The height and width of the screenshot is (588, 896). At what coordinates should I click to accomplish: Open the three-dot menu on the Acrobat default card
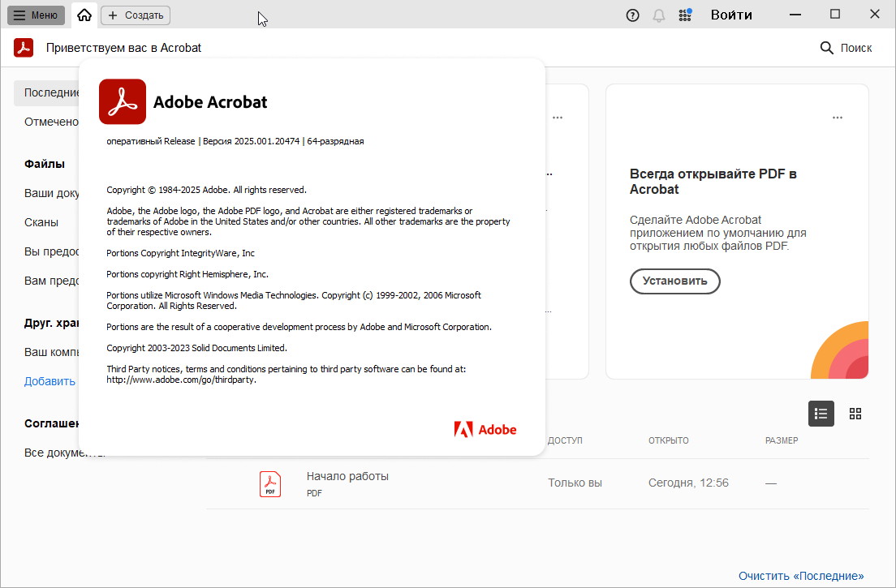coord(837,118)
